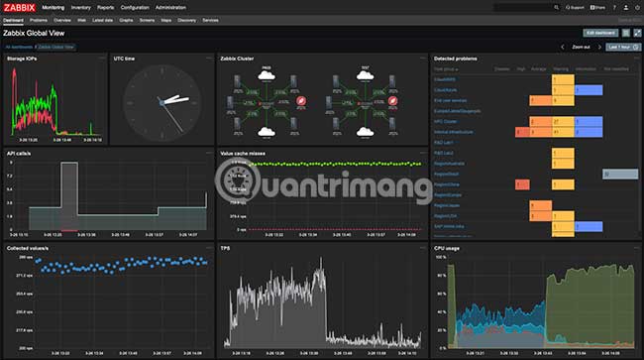644x360 pixels.
Task: Open Zabbix Cluster widget menu dots
Action: [423, 59]
